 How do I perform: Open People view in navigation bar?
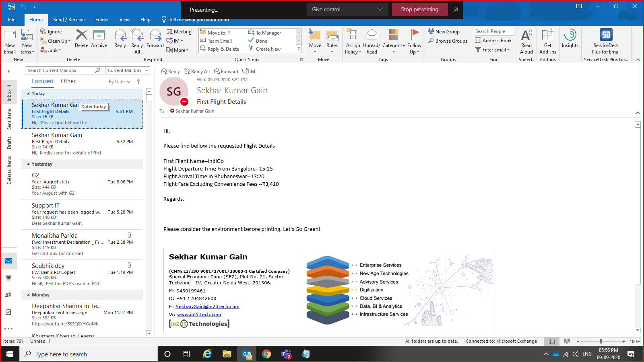pyautogui.click(x=8, y=295)
